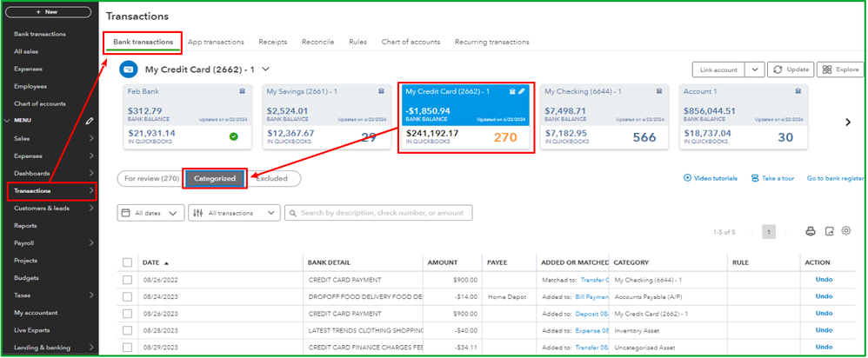Open the All dates filter dropdown
The width and height of the screenshot is (868, 358).
pyautogui.click(x=150, y=213)
